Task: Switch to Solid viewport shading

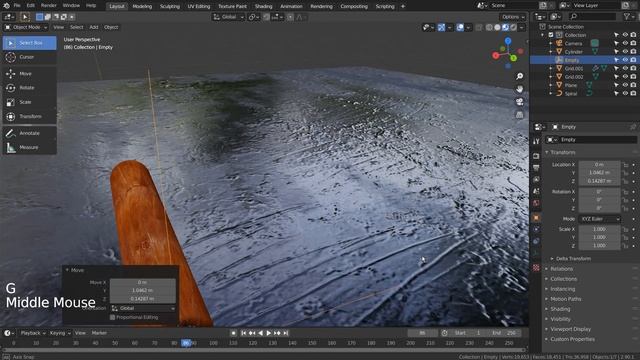Action: coord(497,27)
